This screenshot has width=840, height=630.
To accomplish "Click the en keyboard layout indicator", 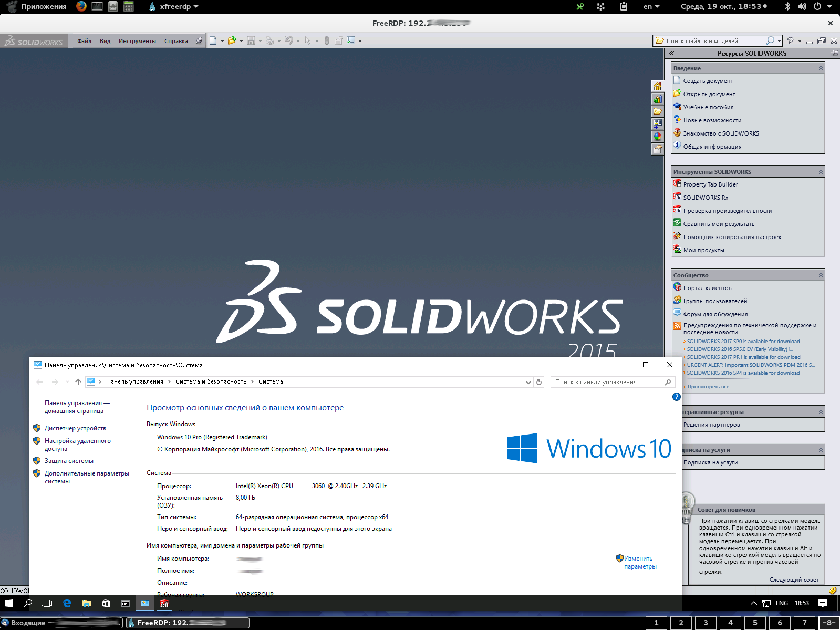I will coord(651,6).
